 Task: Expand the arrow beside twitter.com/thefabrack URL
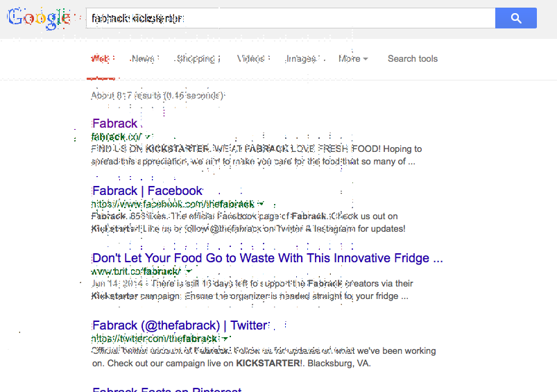(225, 339)
